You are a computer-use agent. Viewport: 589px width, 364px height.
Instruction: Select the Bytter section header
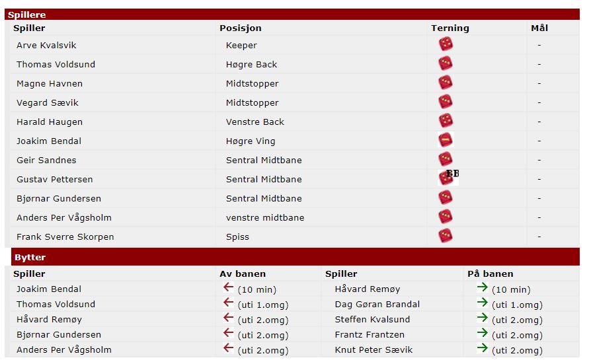click(30, 257)
